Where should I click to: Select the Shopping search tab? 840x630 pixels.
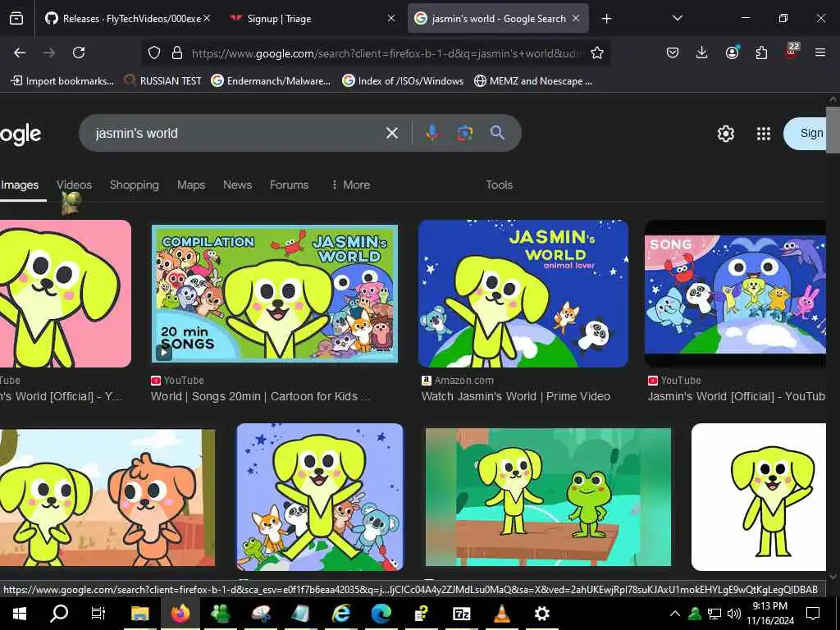[x=134, y=185]
